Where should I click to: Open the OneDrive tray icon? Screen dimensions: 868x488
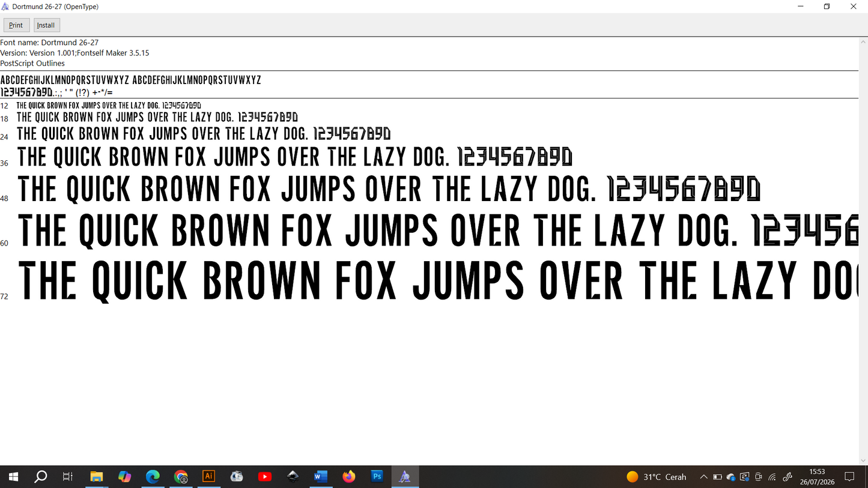click(x=731, y=477)
